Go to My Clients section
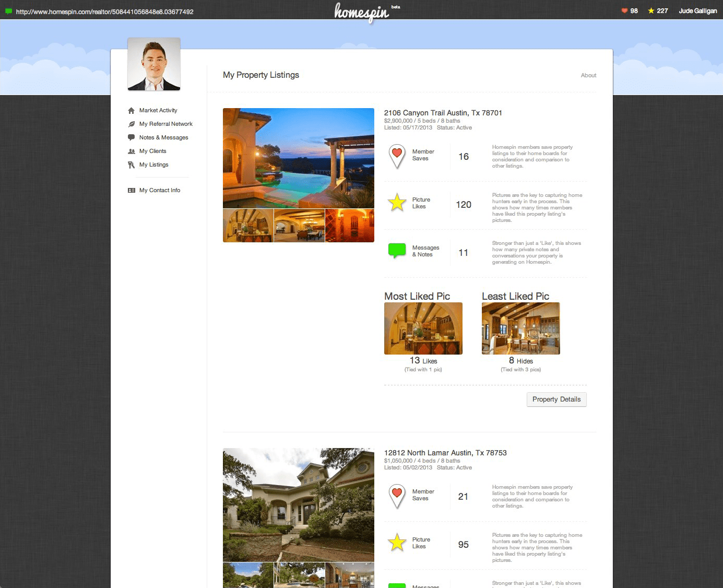Screen dimensions: 723x588 click(x=152, y=151)
